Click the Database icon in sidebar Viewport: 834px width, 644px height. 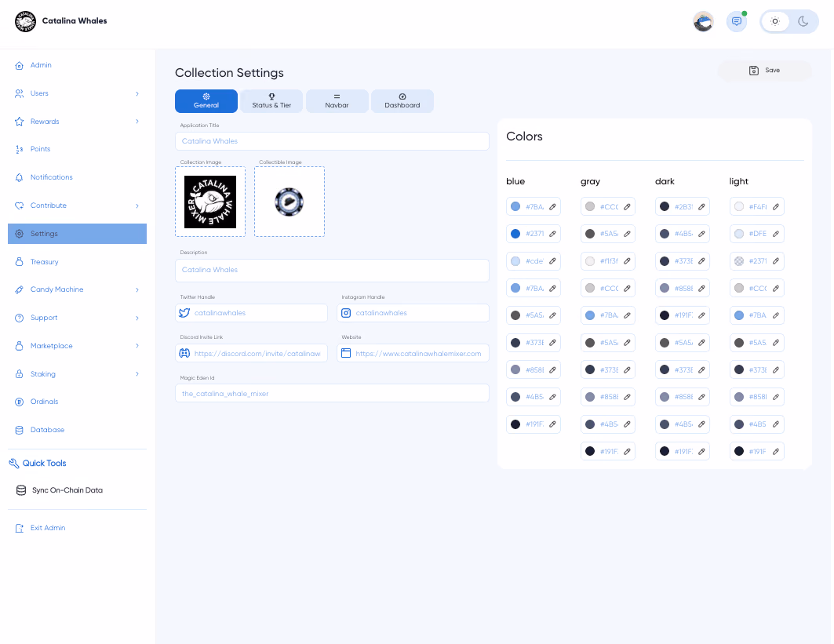pos(19,430)
